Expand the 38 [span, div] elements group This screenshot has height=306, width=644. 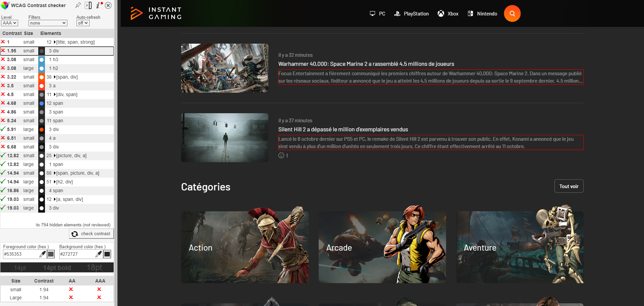pyautogui.click(x=55, y=77)
